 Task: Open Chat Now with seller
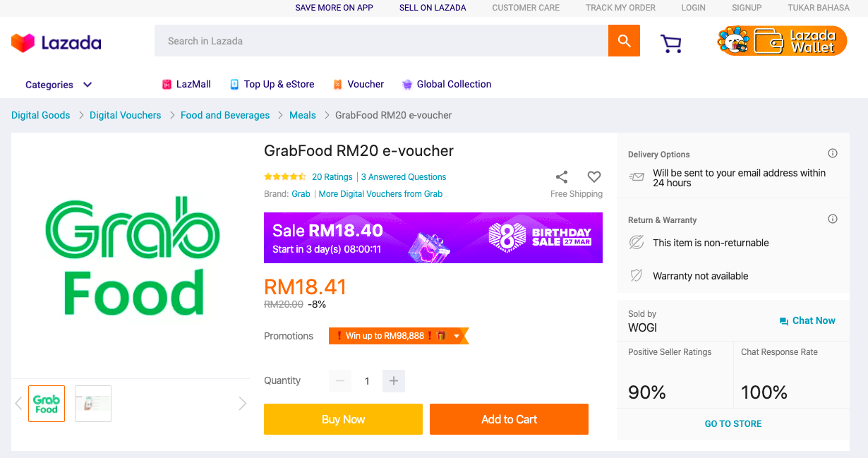pos(807,320)
